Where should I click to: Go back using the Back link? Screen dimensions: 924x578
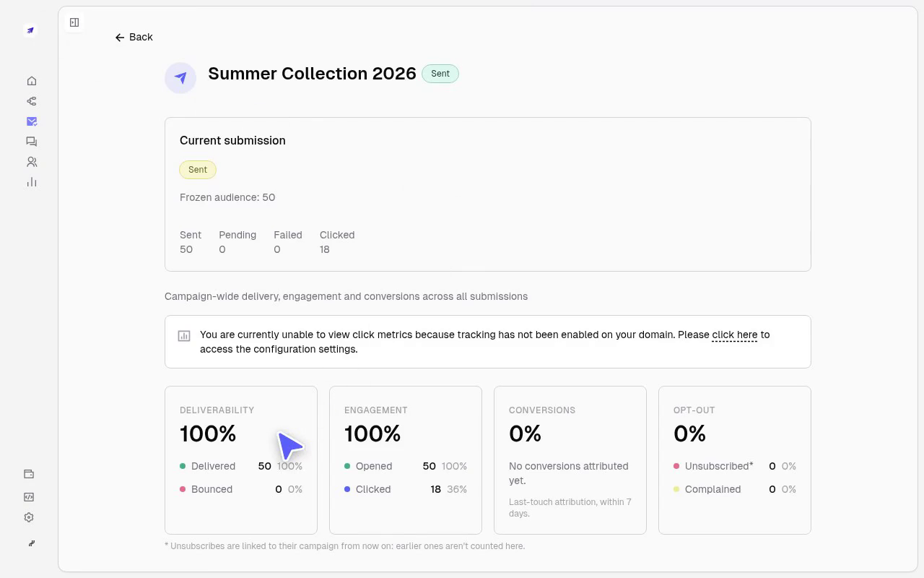pyautogui.click(x=134, y=37)
